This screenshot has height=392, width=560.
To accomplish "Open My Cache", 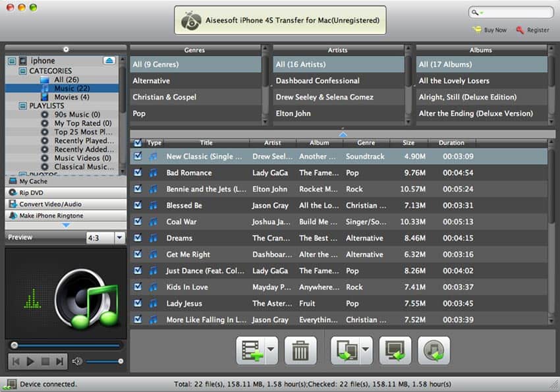I will [x=66, y=181].
